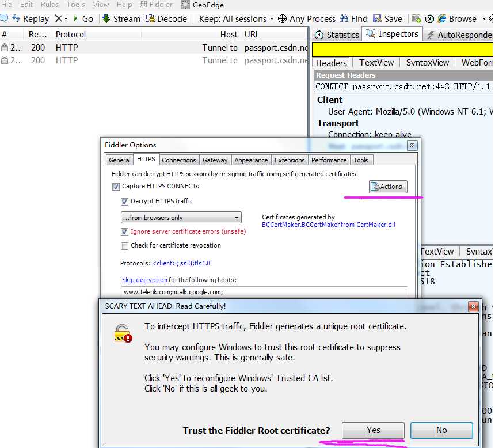495x448 pixels.
Task: Click the User-Agent request header line
Action: [x=410, y=112]
